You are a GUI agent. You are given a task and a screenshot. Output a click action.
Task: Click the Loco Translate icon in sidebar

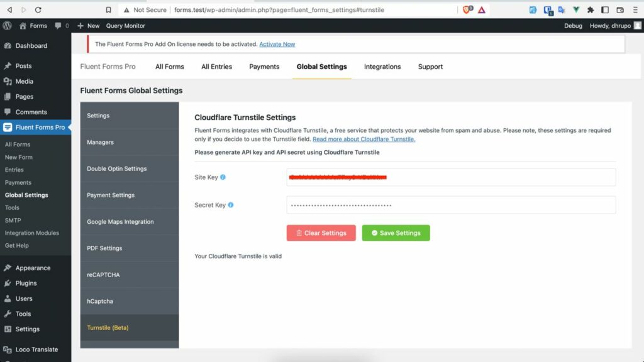coord(8,349)
